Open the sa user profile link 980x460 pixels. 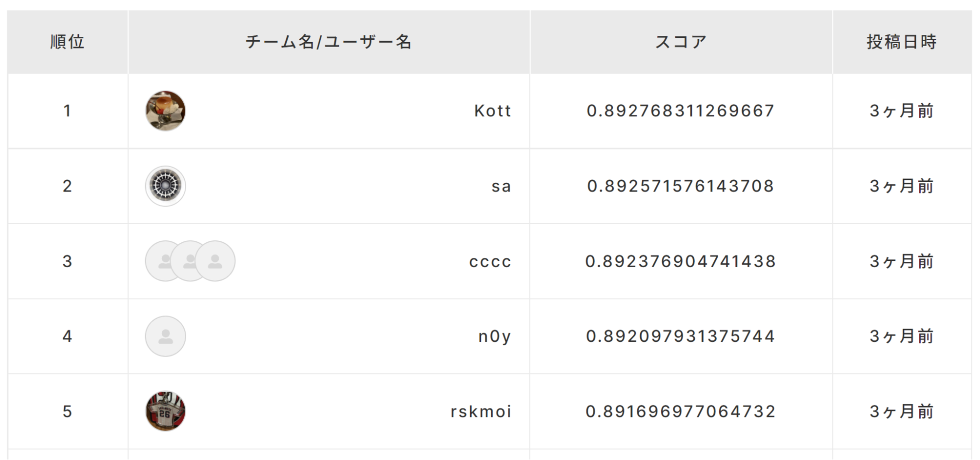(502, 186)
